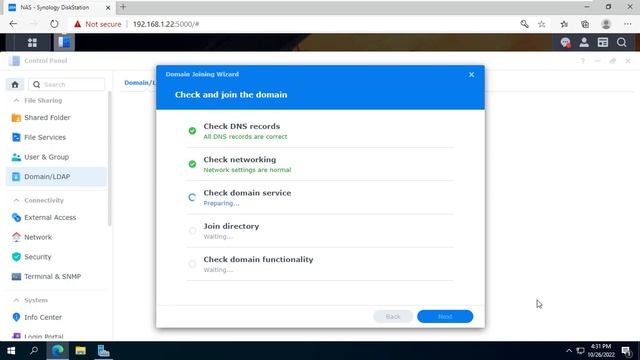The height and width of the screenshot is (360, 640).
Task: Click the User & Group icon
Action: [16, 157]
